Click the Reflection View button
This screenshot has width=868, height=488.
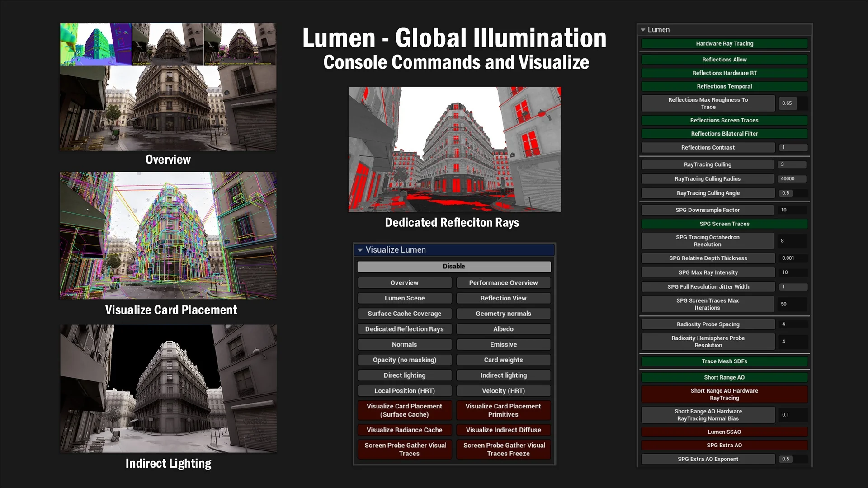point(503,298)
